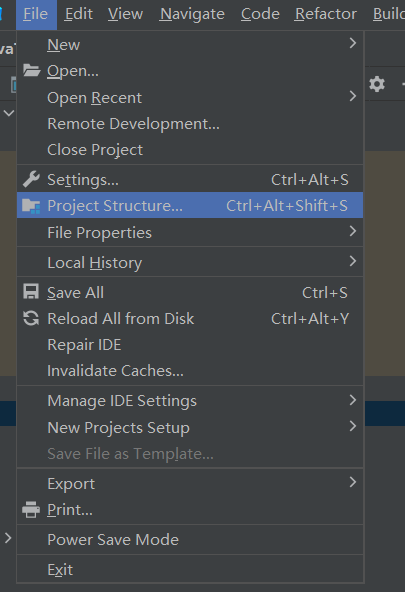Click the printer icon next to Print
405x592 pixels.
click(x=31, y=509)
